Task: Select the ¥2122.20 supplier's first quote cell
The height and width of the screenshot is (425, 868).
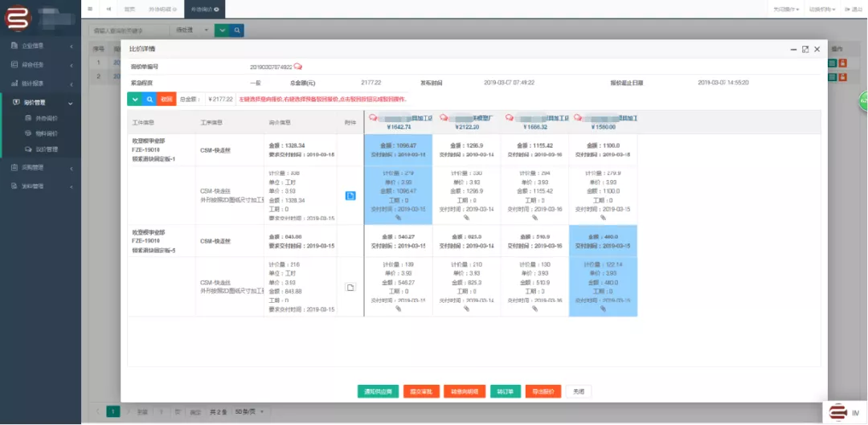Action: click(x=466, y=149)
